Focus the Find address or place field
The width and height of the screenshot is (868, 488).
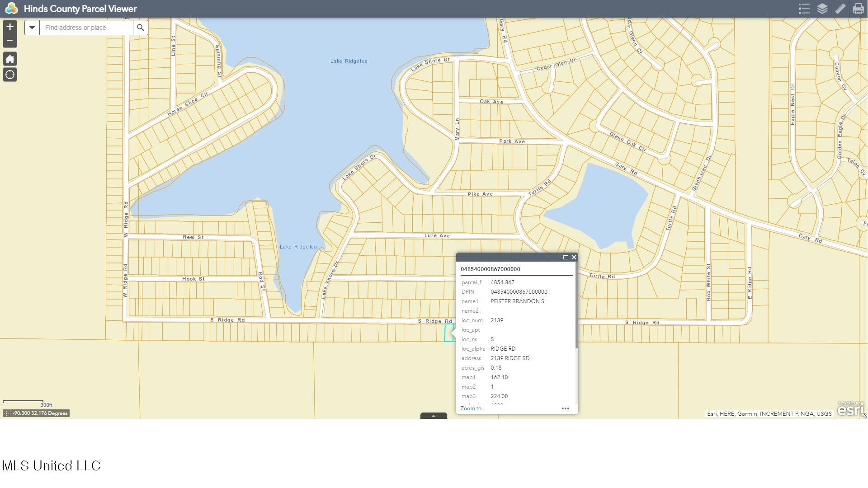click(x=86, y=28)
